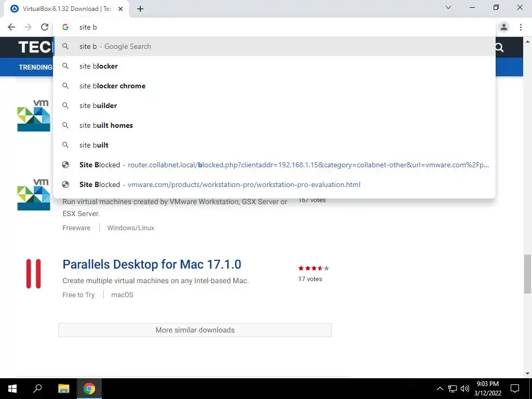Open network status tray icon
The height and width of the screenshot is (399, 532).
pyautogui.click(x=453, y=389)
